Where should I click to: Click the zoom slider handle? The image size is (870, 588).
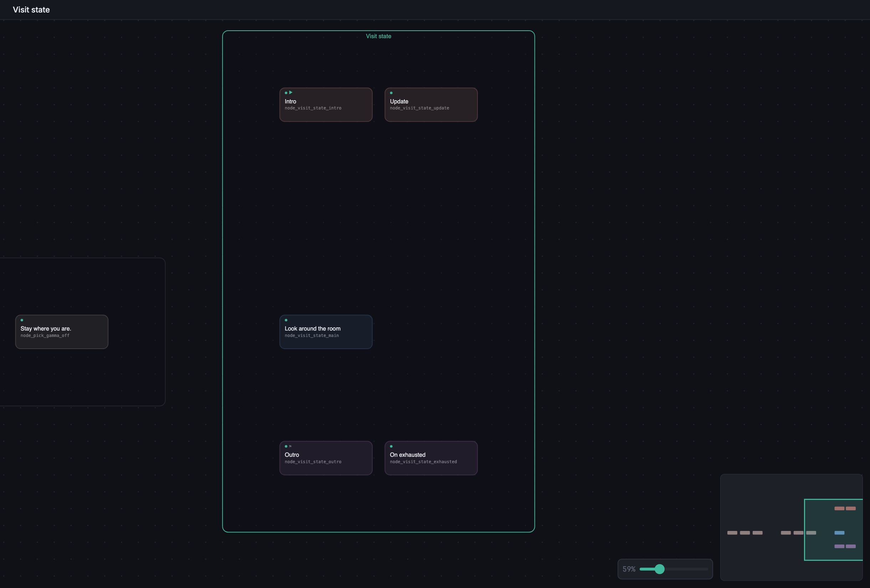click(x=660, y=569)
